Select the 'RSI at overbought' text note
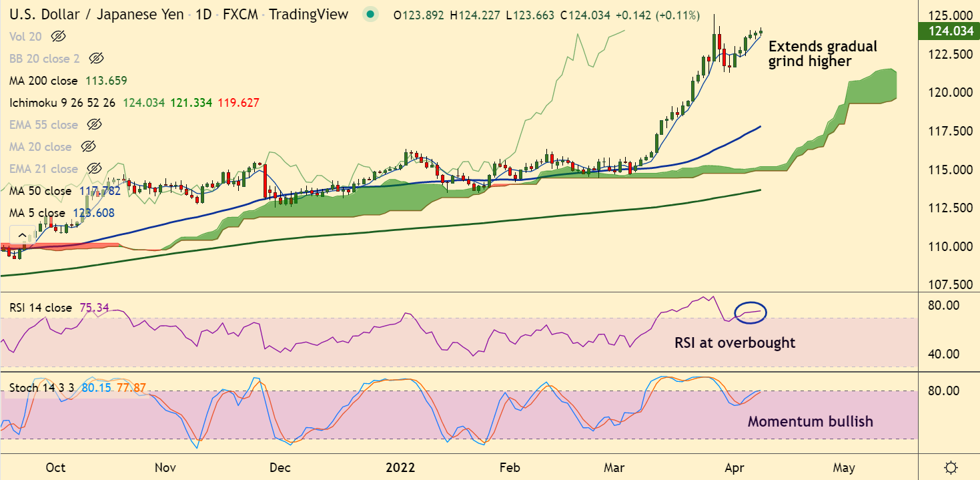The width and height of the screenshot is (980, 480). 734,342
